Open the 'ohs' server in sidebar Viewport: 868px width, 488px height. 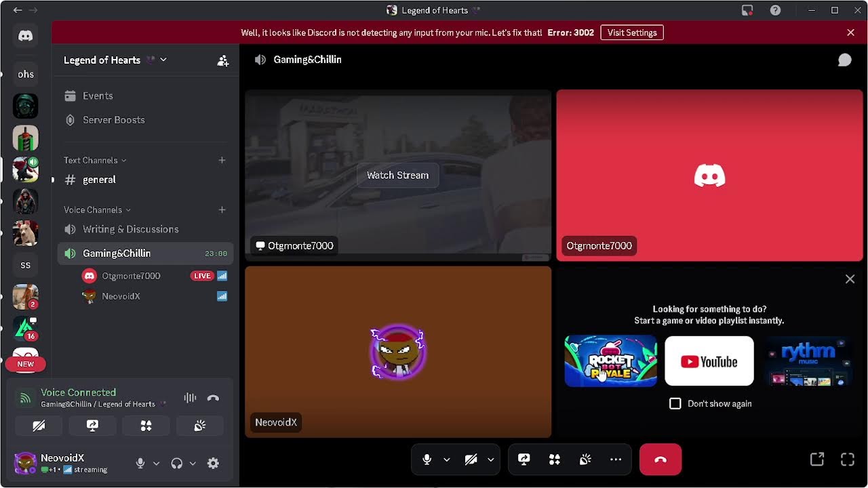tap(26, 75)
